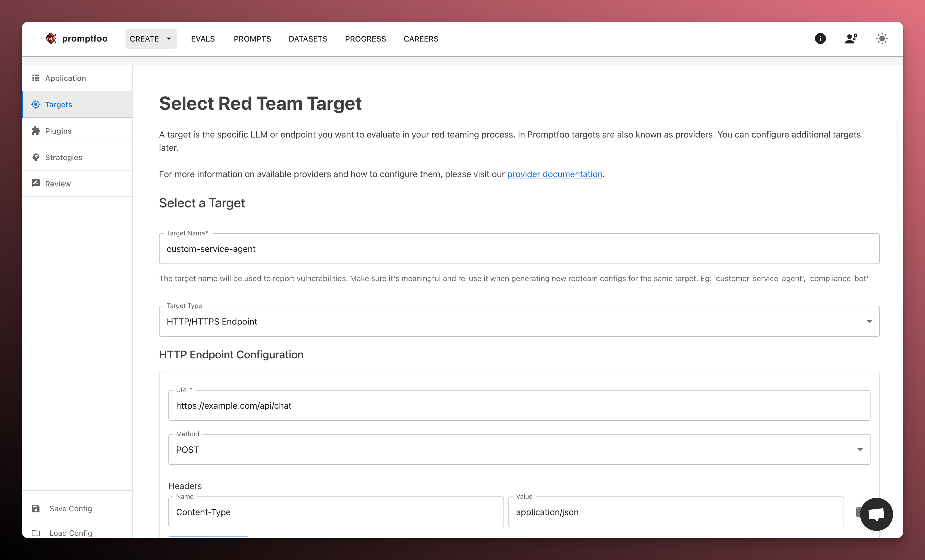Viewport: 925px width, 560px height.
Task: Click the chat support button
Action: point(875,514)
